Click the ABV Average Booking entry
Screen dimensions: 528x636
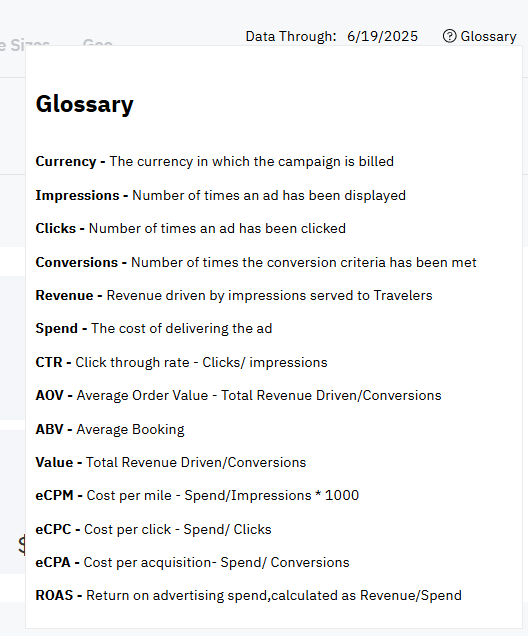pyautogui.click(x=110, y=429)
